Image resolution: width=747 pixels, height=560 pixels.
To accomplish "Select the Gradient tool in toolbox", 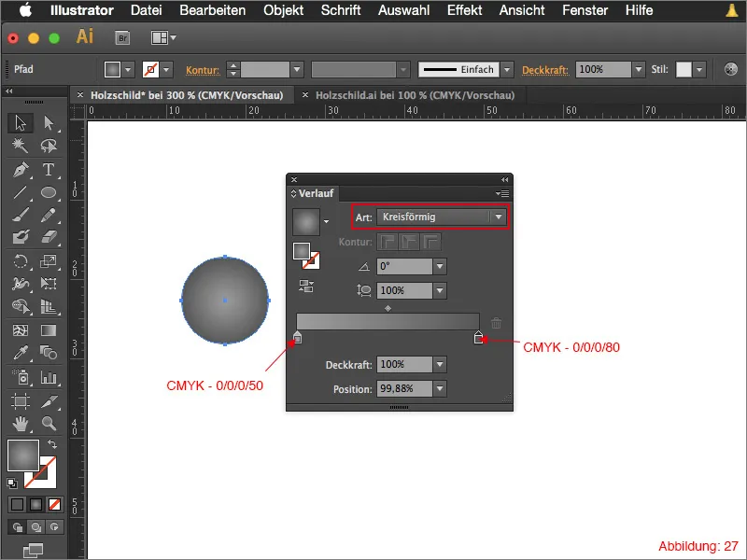I will (49, 330).
